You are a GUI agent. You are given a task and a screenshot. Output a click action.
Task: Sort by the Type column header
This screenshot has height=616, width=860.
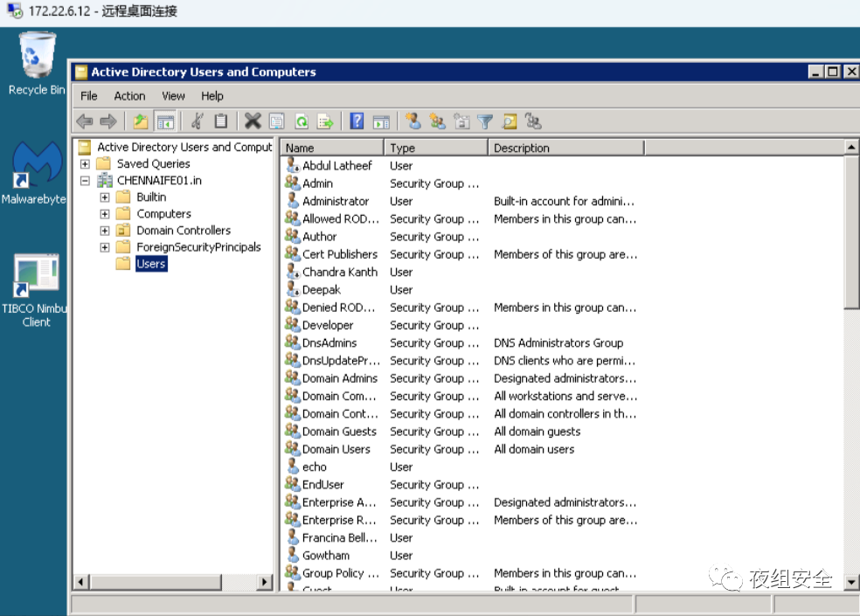[436, 149]
